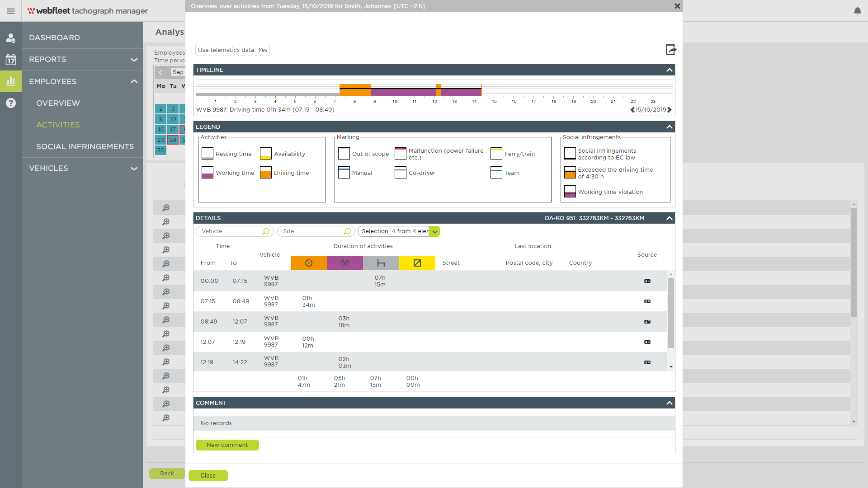Click the working time hammers column icon
The width and height of the screenshot is (868, 488).
click(x=345, y=263)
